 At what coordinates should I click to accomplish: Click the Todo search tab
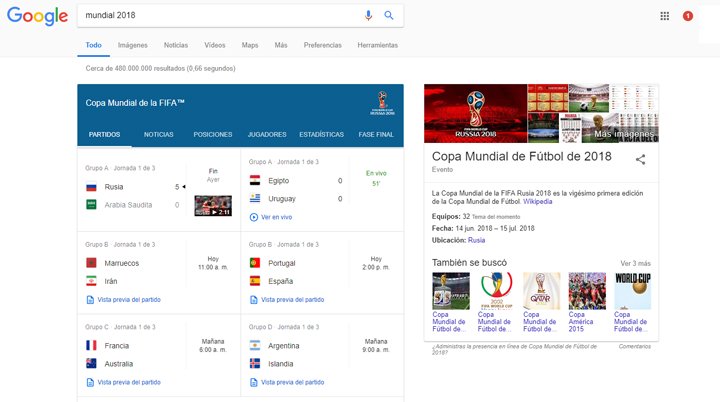[93, 45]
